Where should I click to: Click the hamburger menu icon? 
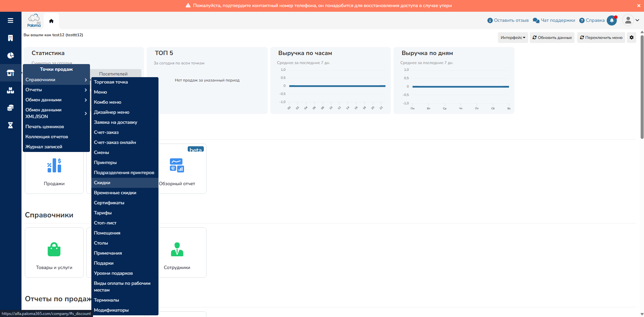(x=10, y=20)
